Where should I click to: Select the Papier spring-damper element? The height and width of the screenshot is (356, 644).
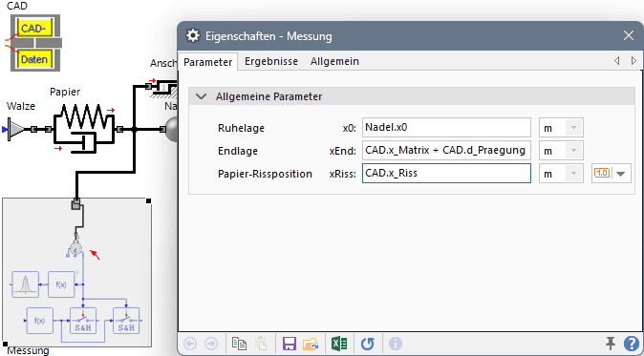tap(83, 129)
